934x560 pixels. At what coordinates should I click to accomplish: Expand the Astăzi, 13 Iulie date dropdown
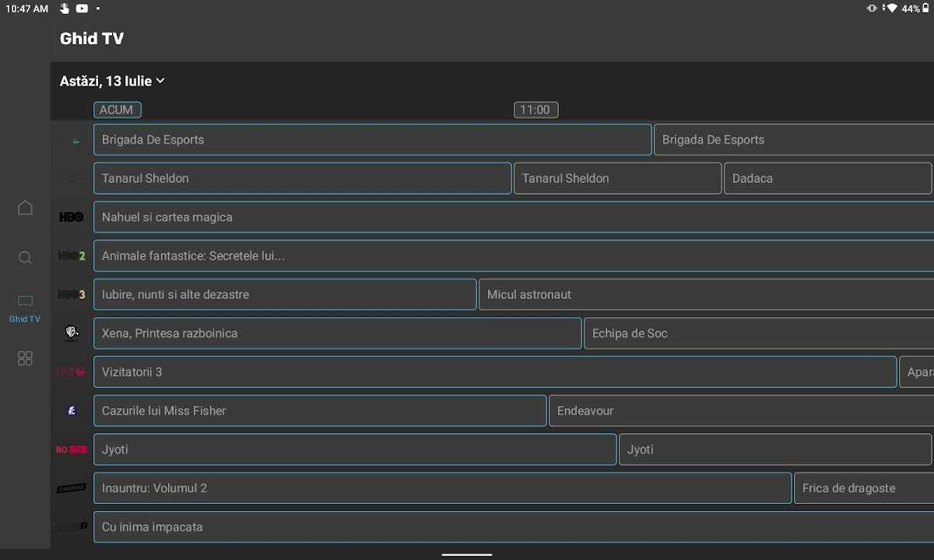(112, 82)
